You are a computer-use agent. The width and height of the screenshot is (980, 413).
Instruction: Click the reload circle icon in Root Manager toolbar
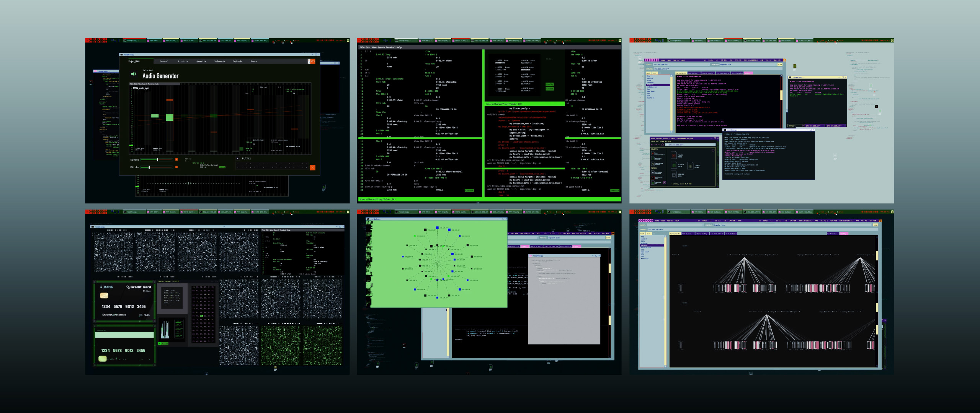tap(663, 145)
